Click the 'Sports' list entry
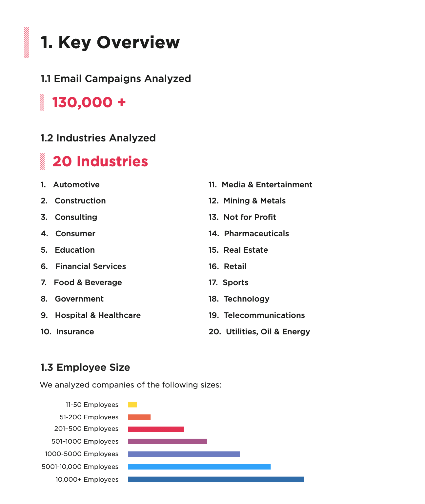Screen dimensions: 425x504 [x=235, y=283]
